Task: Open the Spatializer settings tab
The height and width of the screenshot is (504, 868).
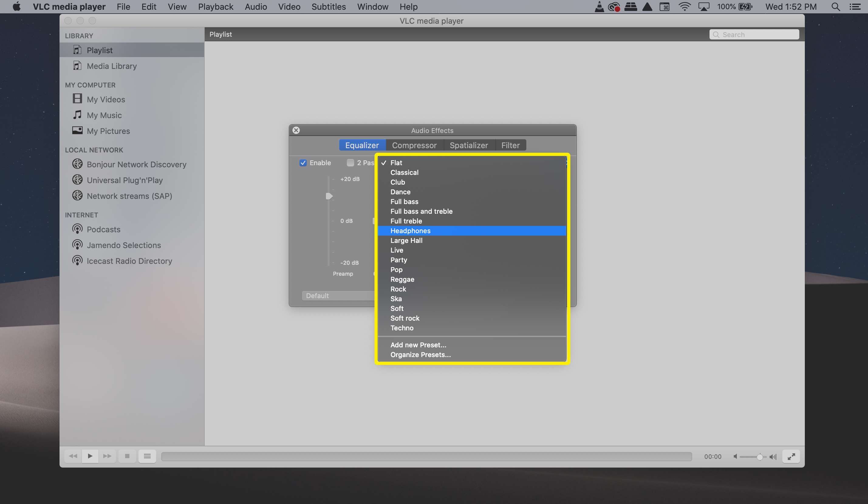Action: pyautogui.click(x=469, y=145)
